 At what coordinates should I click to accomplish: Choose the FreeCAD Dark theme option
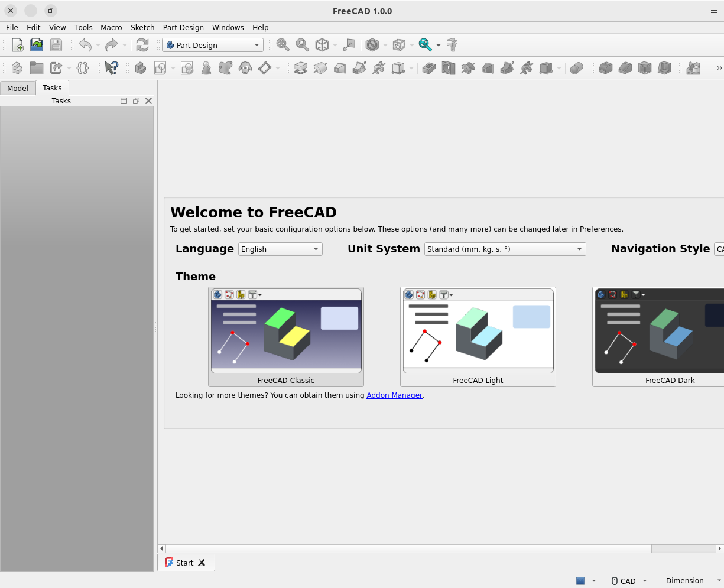tap(659, 337)
